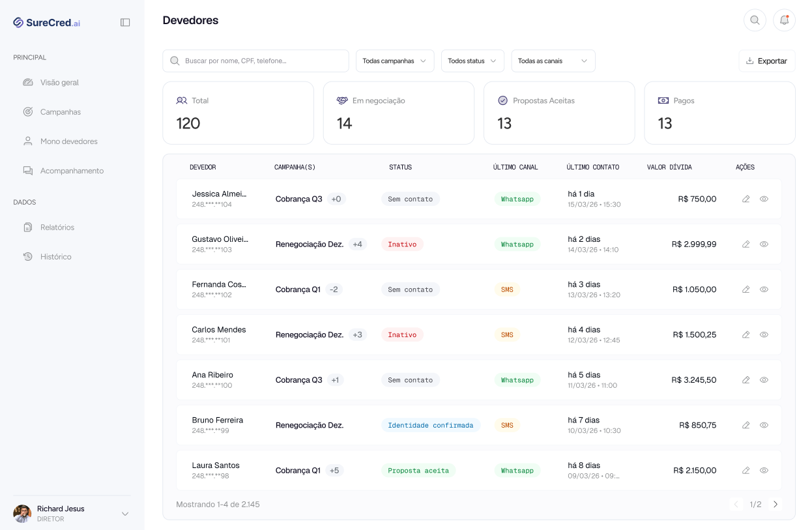Click the +4 campaigns badge for Gustavo Oliveira
The image size is (812, 530).
[357, 244]
